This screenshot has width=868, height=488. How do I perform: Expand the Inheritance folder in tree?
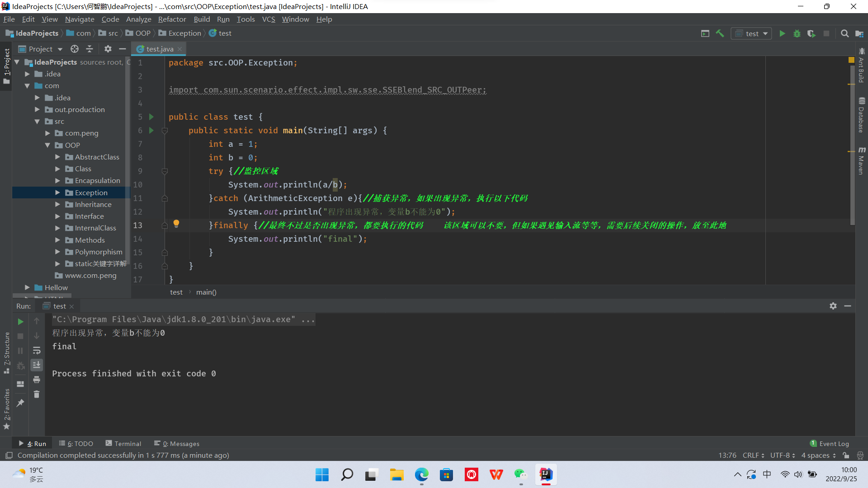(x=57, y=204)
